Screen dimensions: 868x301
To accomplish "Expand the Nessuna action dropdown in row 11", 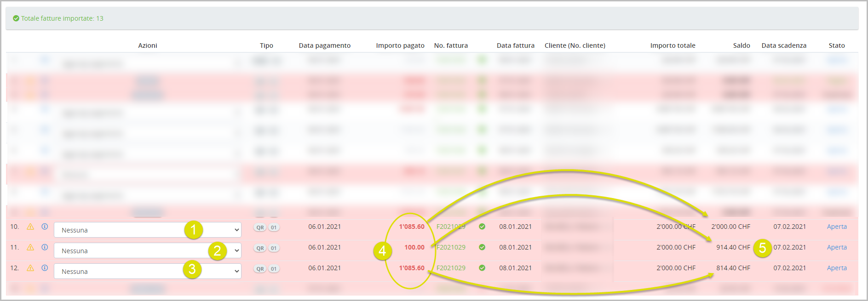I will tap(147, 250).
